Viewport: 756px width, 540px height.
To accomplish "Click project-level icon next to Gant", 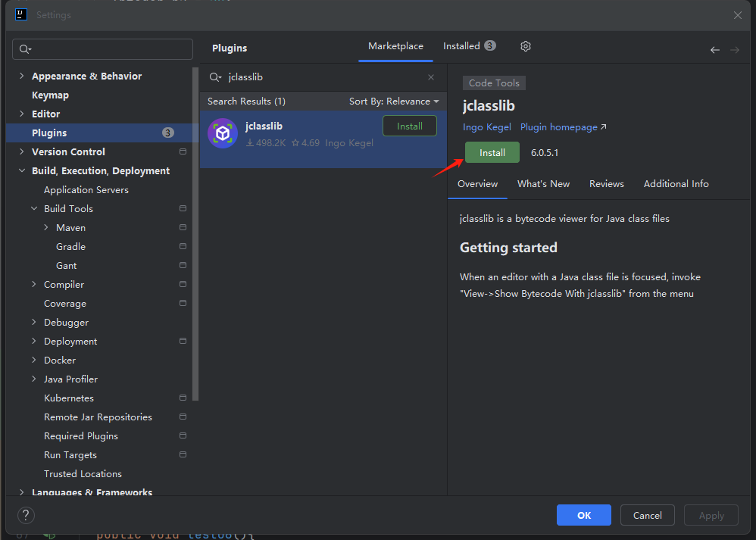I will [183, 265].
